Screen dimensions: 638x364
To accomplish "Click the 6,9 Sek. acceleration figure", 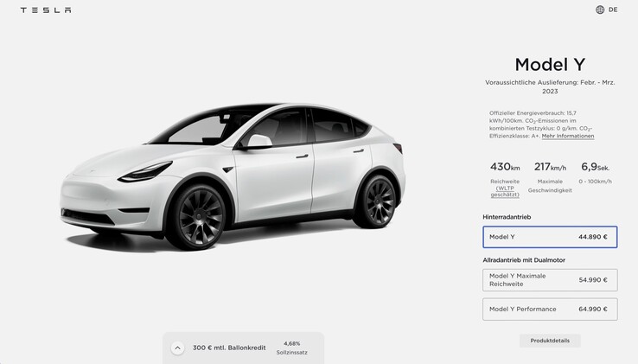I will (595, 167).
